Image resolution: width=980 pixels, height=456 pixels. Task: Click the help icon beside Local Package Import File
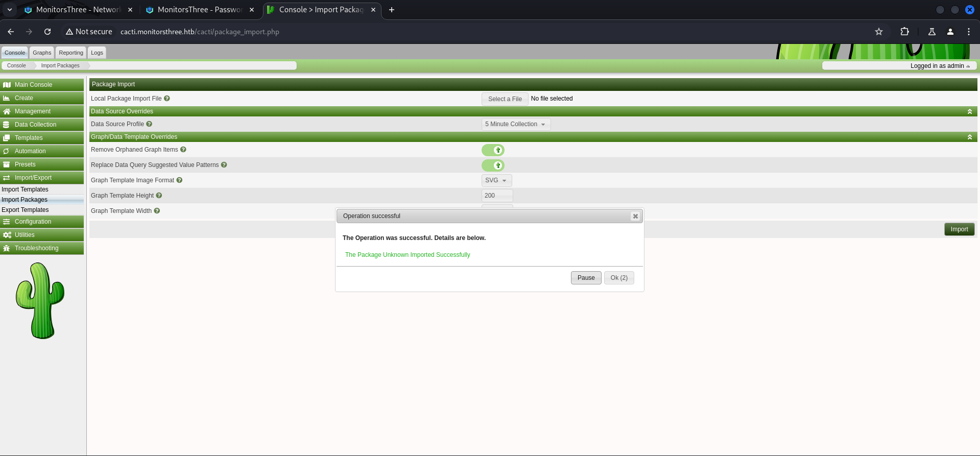tap(167, 99)
